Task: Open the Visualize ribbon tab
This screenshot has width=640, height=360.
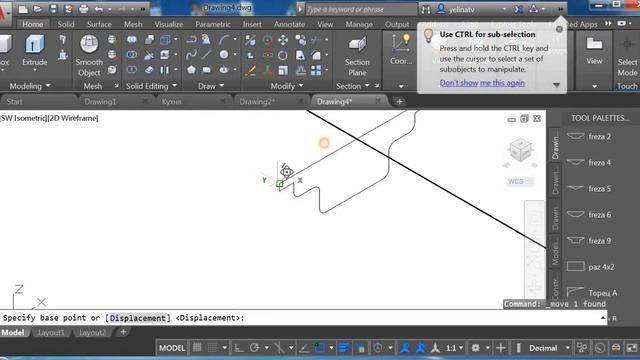Action: pos(169,24)
